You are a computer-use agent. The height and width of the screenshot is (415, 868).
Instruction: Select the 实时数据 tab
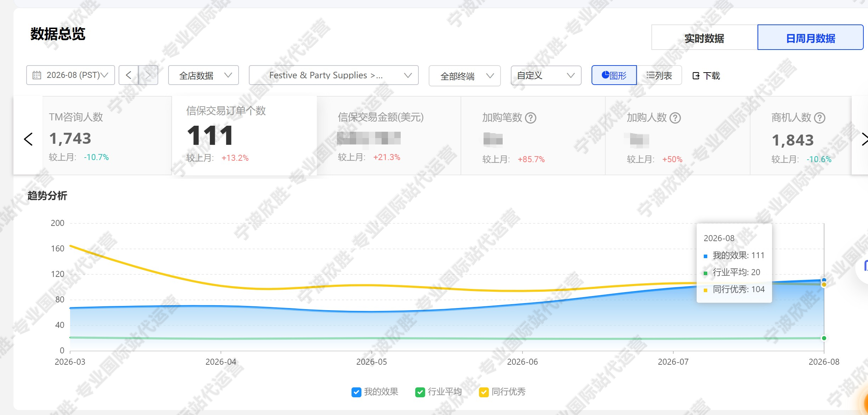point(704,38)
